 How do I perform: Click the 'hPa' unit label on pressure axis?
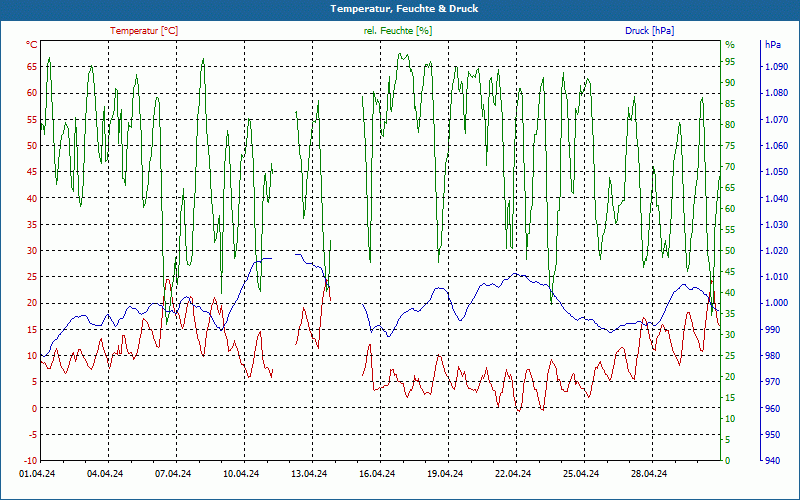pos(772,45)
